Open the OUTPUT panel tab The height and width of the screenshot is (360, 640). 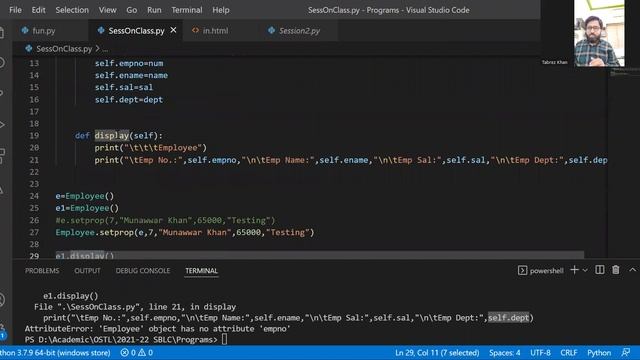87,271
